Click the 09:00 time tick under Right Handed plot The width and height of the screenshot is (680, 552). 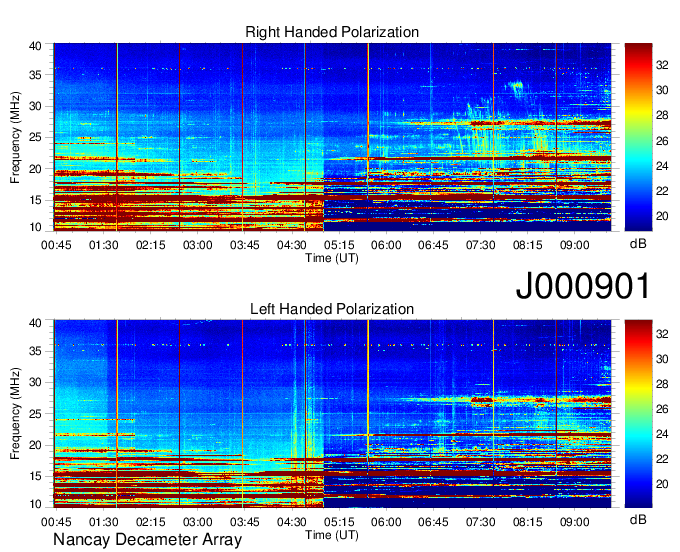(x=575, y=245)
